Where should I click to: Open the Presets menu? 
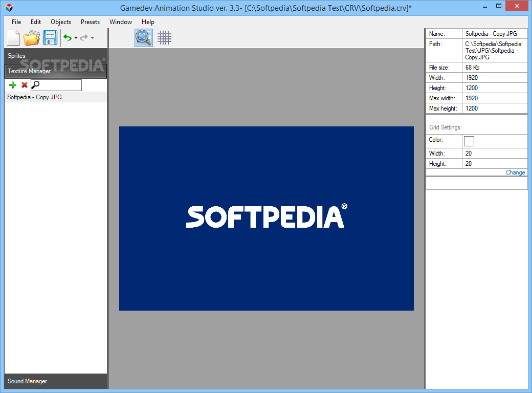click(90, 21)
